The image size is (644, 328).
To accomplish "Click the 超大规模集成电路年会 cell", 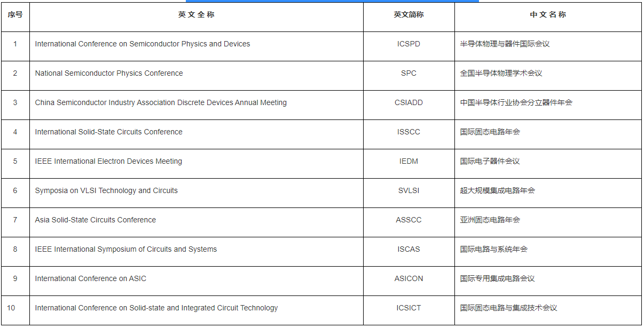I will (x=497, y=191).
